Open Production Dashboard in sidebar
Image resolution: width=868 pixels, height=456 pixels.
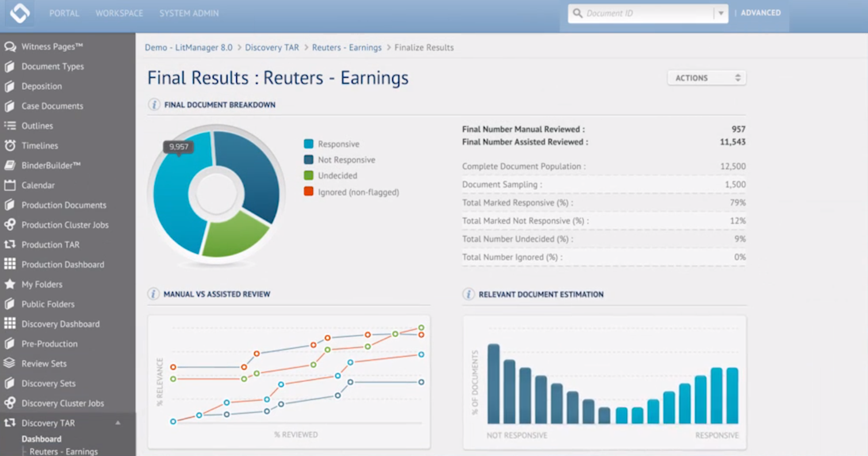(x=63, y=264)
